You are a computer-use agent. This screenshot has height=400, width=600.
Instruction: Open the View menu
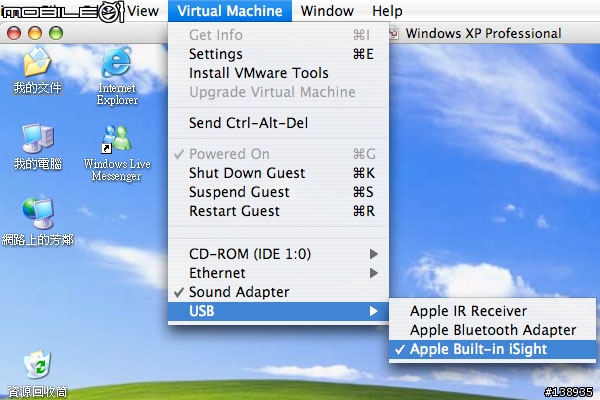[x=143, y=11]
